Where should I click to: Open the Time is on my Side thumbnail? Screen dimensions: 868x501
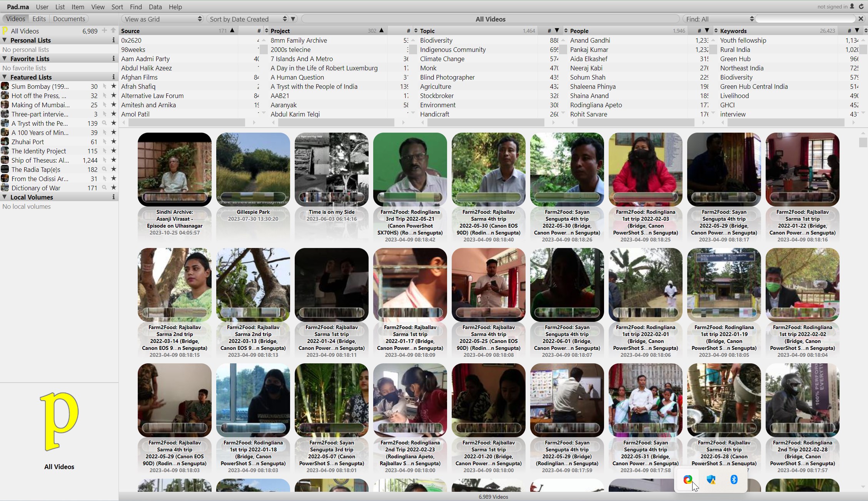(x=332, y=169)
